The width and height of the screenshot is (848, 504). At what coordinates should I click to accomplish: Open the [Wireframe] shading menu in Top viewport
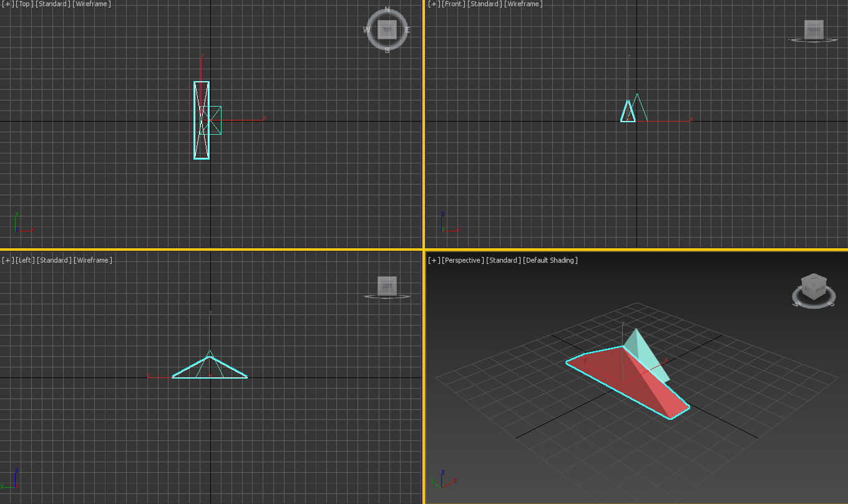pyautogui.click(x=92, y=4)
